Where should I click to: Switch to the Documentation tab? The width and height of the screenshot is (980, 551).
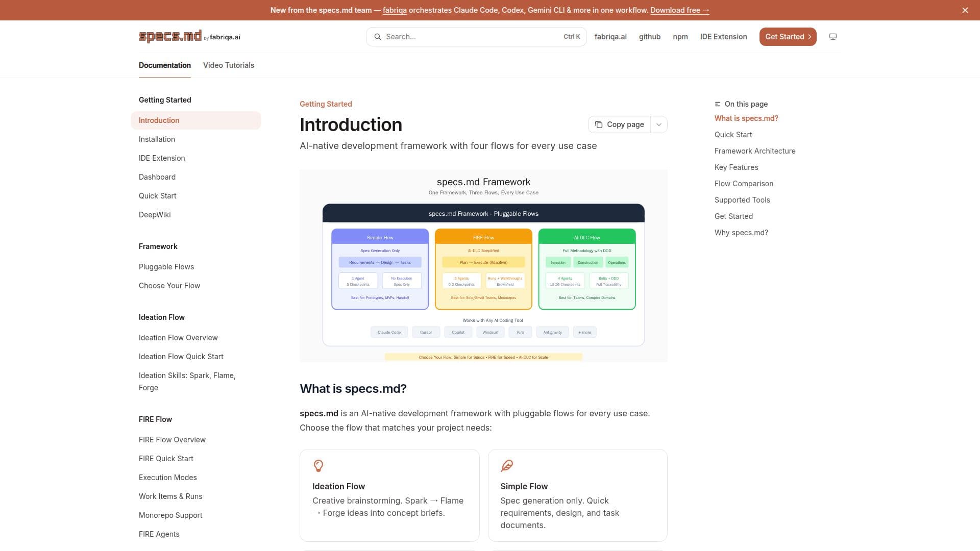[165, 65]
